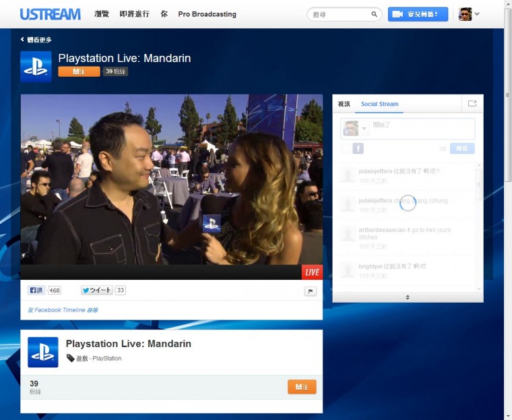Toggle Facebook sharing in Social Stream
512x420 pixels.
pos(358,148)
